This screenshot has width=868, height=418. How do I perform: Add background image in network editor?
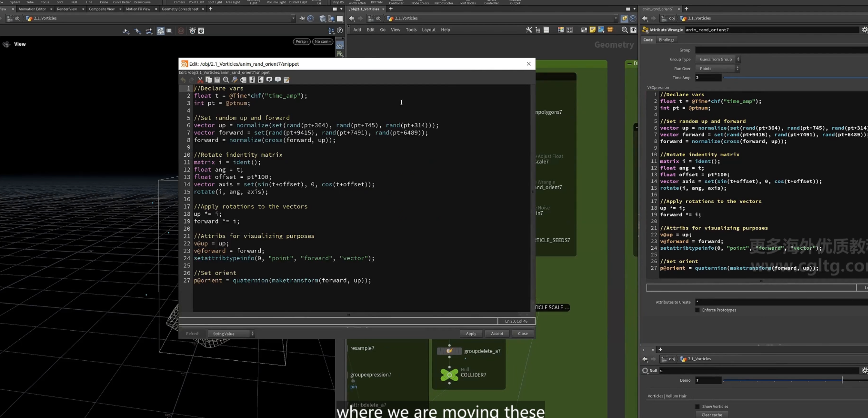pos(601,30)
